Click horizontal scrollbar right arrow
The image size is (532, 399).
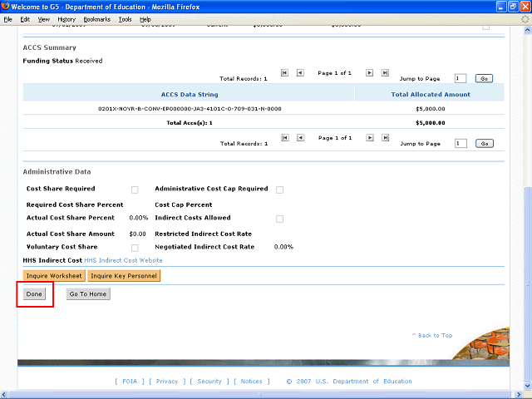tap(519, 395)
